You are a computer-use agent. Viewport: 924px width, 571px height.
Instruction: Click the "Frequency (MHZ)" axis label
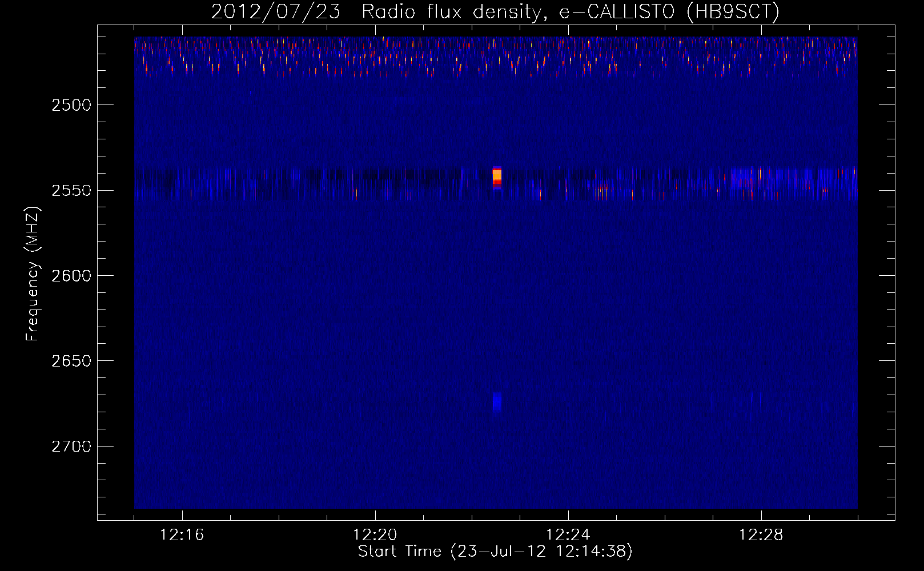click(x=33, y=275)
